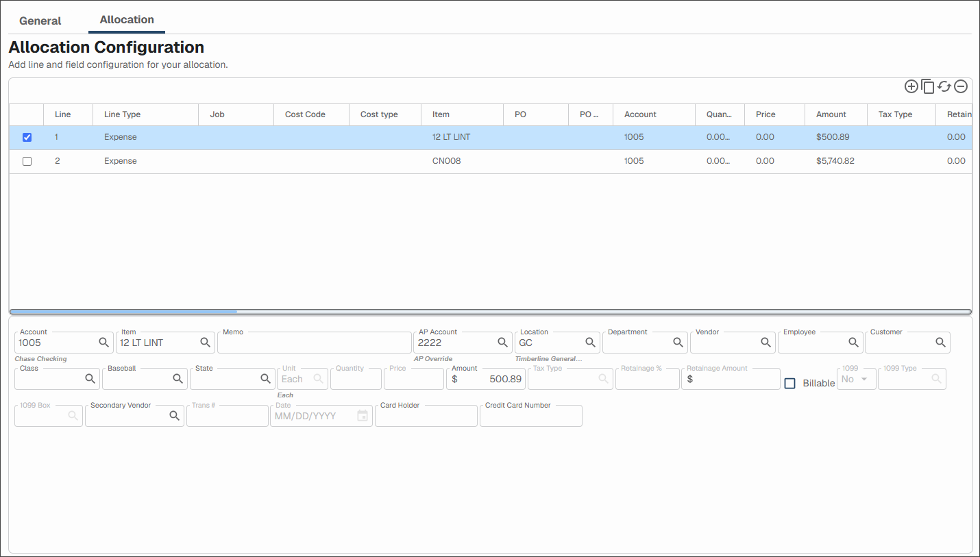
Task: Open Department lookup magnifier
Action: click(x=678, y=342)
